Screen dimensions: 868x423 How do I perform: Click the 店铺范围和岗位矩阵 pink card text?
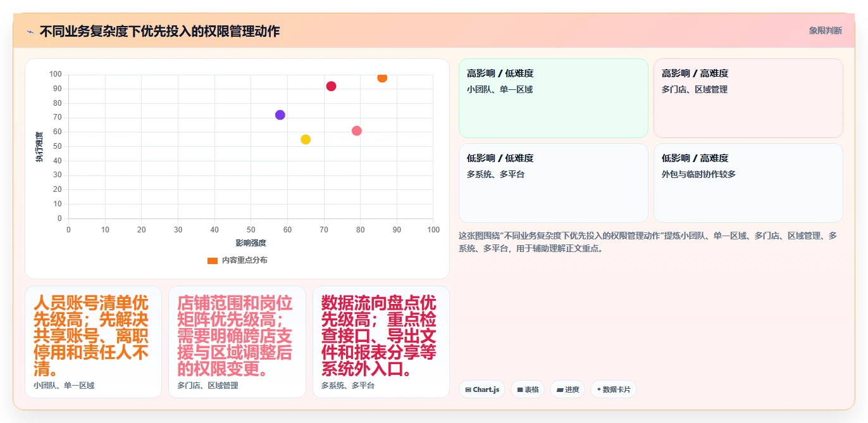235,335
